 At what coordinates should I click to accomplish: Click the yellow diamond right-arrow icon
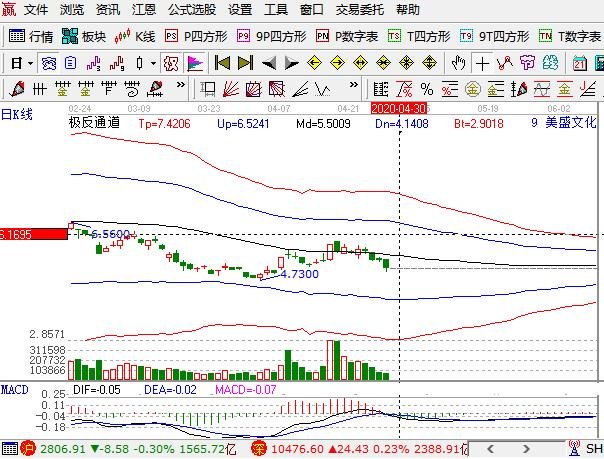point(337,63)
